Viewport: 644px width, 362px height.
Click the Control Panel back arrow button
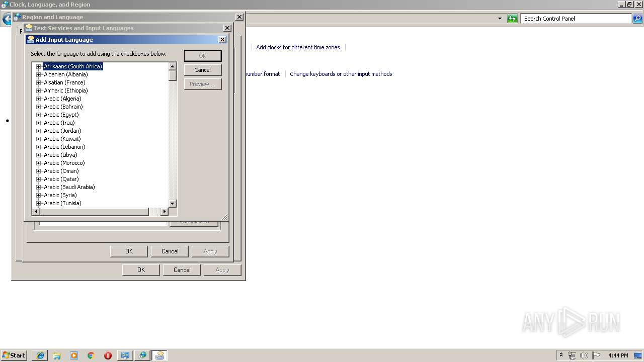[7, 19]
